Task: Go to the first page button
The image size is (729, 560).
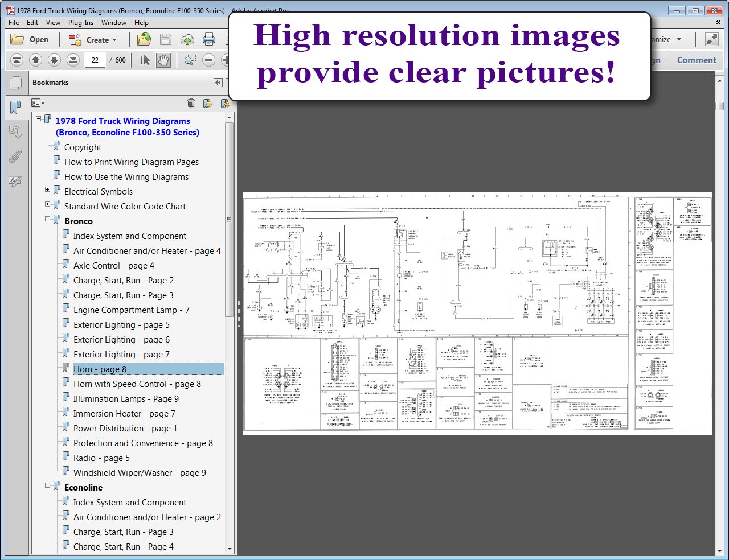Action: [17, 60]
